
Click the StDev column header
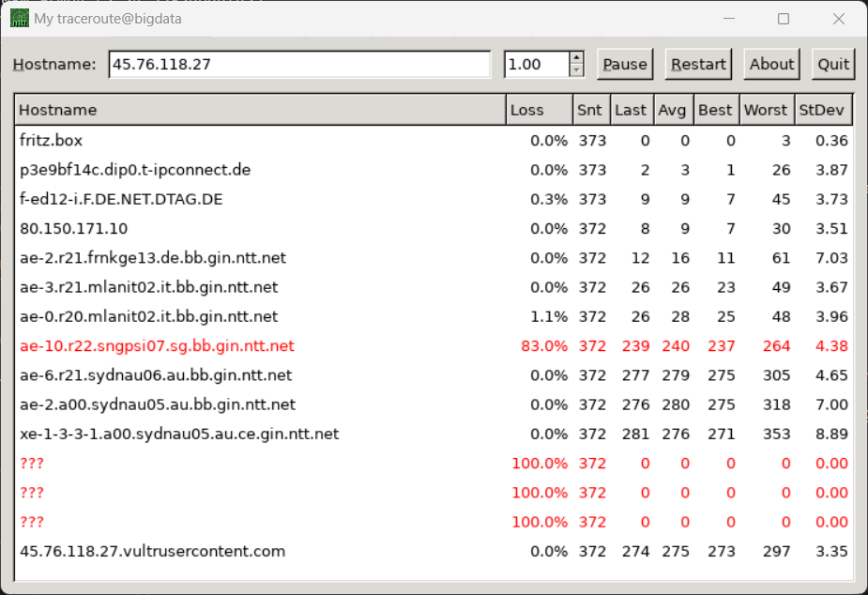823,110
